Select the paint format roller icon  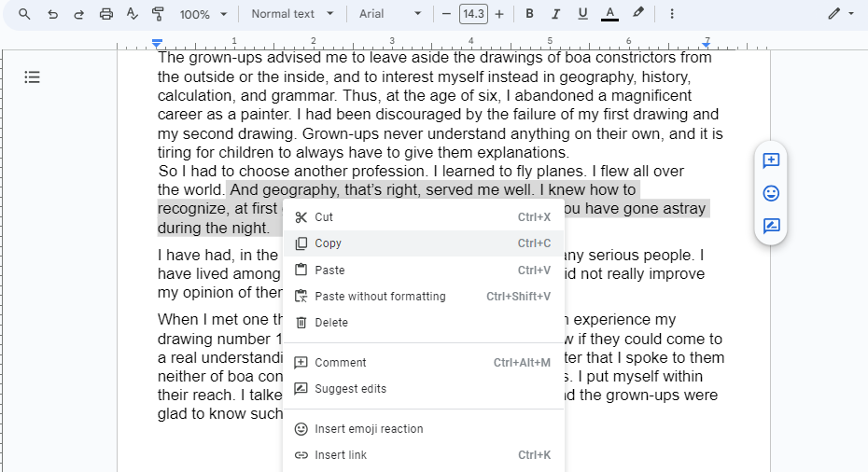[x=158, y=14]
